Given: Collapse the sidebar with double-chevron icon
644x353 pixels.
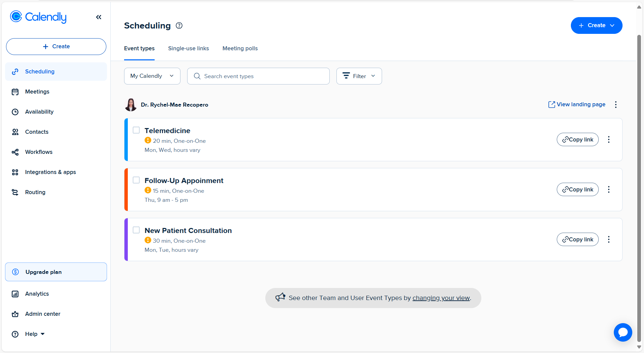Looking at the screenshot, I should click(98, 17).
